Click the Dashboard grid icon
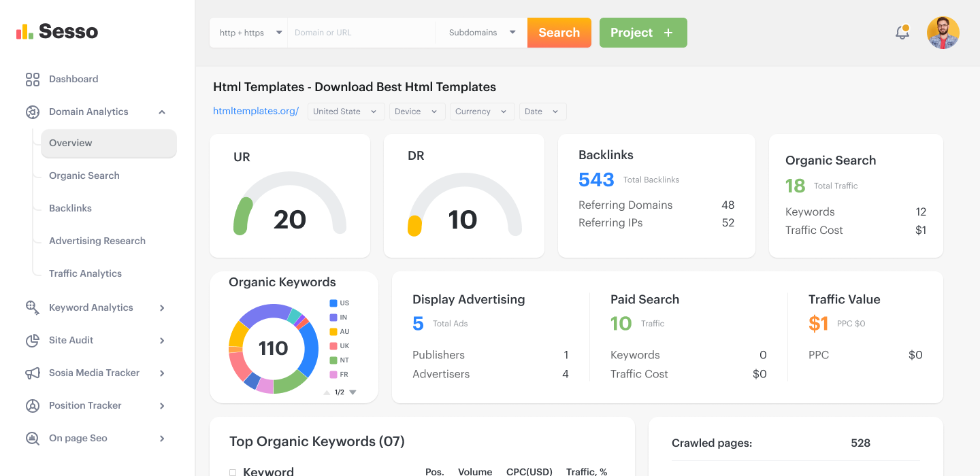Screen dimensions: 980x476 pos(32,80)
